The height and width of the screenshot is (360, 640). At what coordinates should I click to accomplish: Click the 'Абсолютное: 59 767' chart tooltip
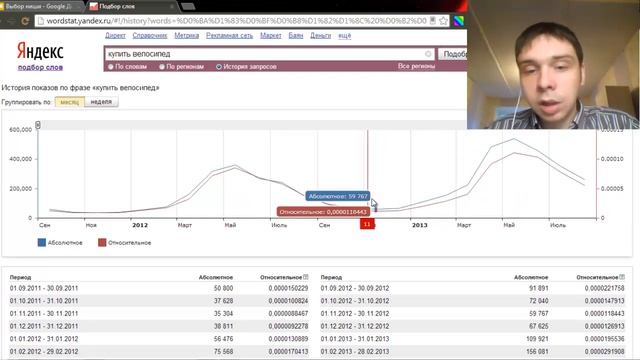click(338, 196)
